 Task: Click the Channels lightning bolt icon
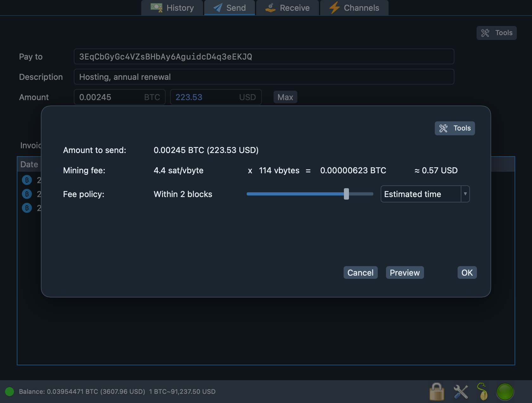pos(334,8)
